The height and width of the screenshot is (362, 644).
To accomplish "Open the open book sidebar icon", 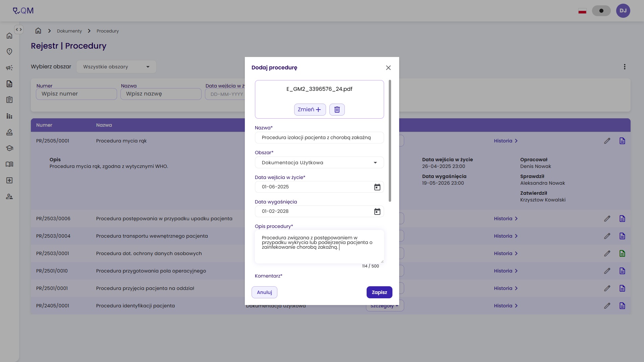I will 9,164.
